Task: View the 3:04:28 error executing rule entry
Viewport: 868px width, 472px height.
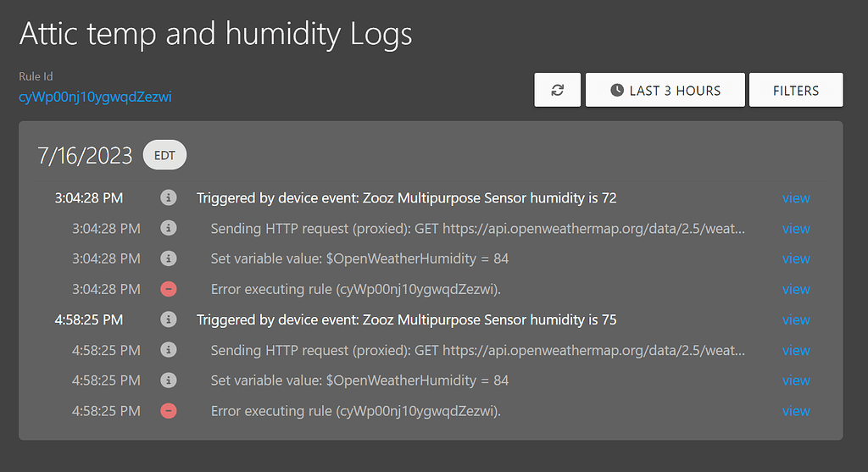Action: (795, 289)
